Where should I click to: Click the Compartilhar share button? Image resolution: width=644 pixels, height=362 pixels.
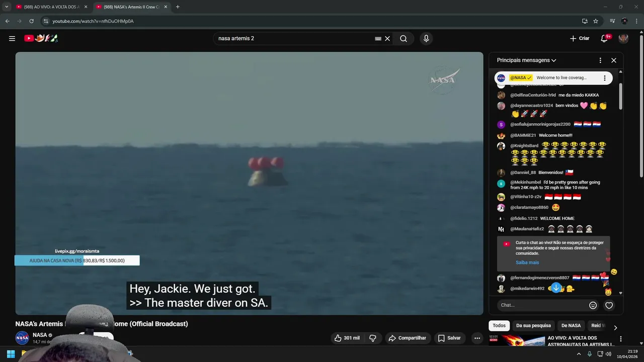coord(407,338)
